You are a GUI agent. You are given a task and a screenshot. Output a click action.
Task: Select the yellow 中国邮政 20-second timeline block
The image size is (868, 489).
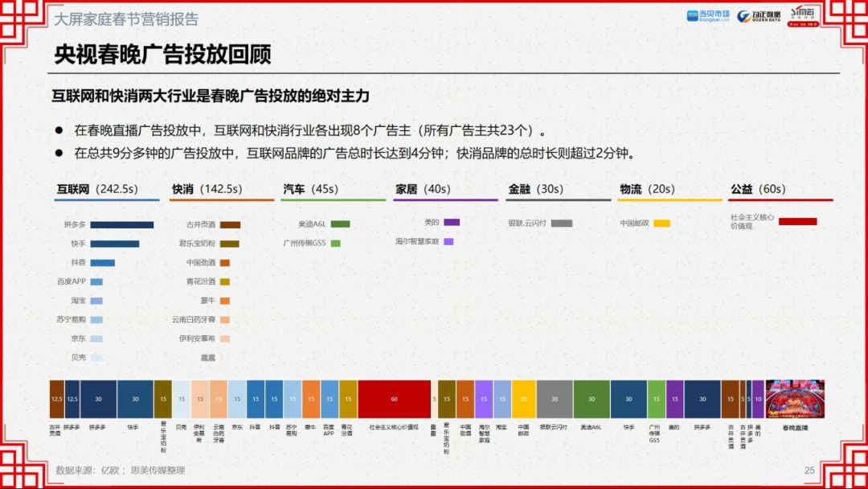click(523, 399)
